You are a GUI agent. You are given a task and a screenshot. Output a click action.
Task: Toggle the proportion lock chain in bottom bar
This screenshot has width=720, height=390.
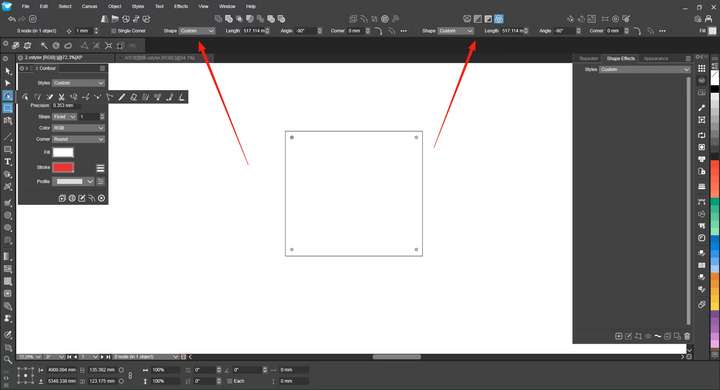tap(130, 375)
